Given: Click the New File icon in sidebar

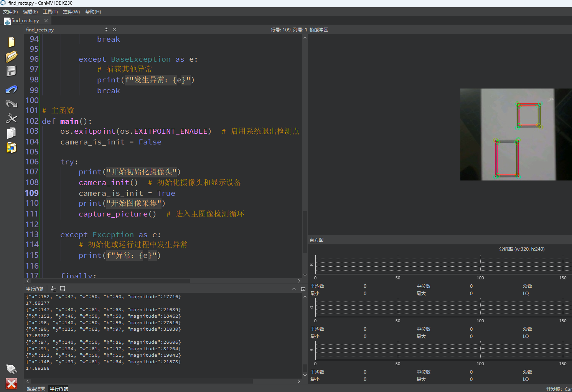Looking at the screenshot, I should [12, 42].
